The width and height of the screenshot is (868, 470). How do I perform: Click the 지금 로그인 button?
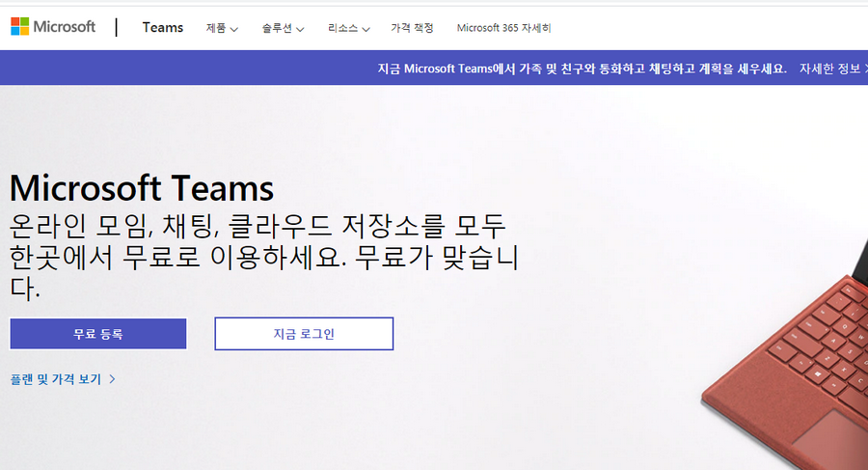[x=304, y=334]
